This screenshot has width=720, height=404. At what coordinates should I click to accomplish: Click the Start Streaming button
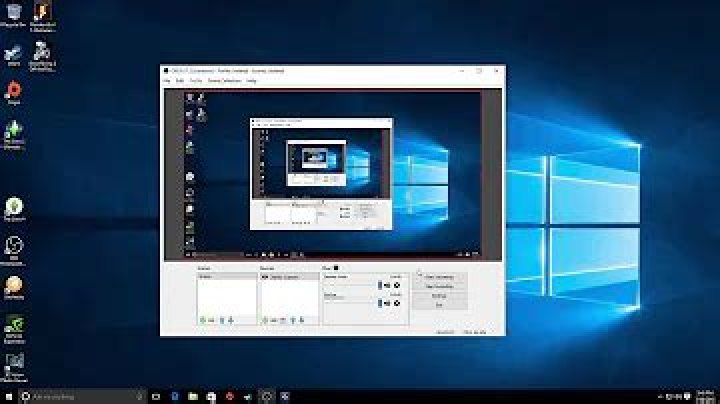(x=438, y=276)
